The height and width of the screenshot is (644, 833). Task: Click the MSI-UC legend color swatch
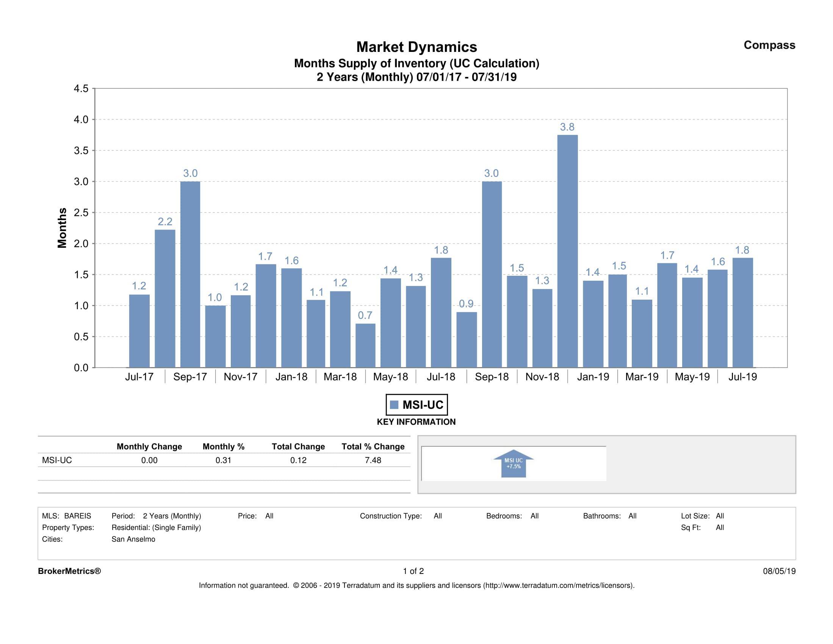click(x=395, y=405)
